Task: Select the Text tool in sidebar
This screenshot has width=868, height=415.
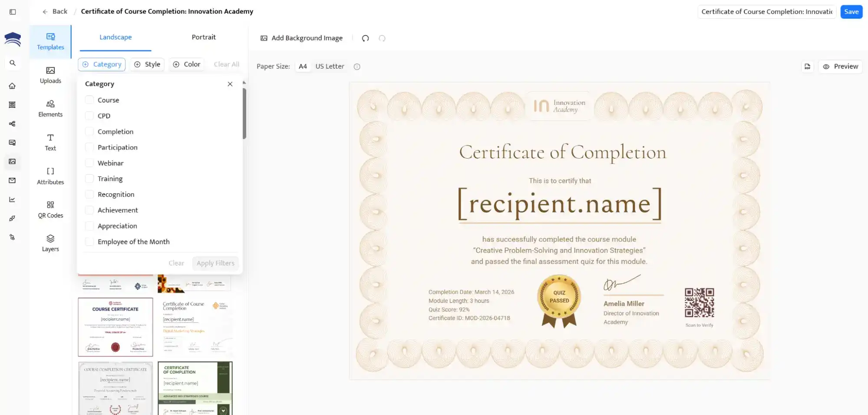Action: coord(50,142)
